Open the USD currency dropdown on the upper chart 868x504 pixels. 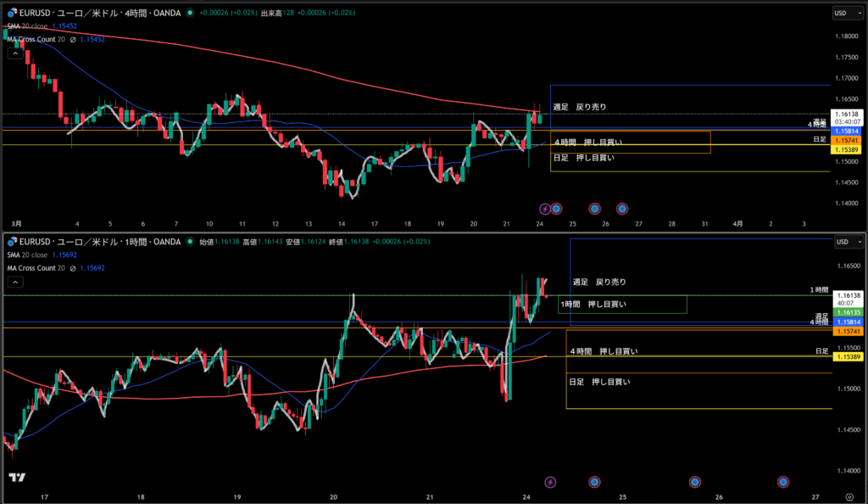[843, 14]
